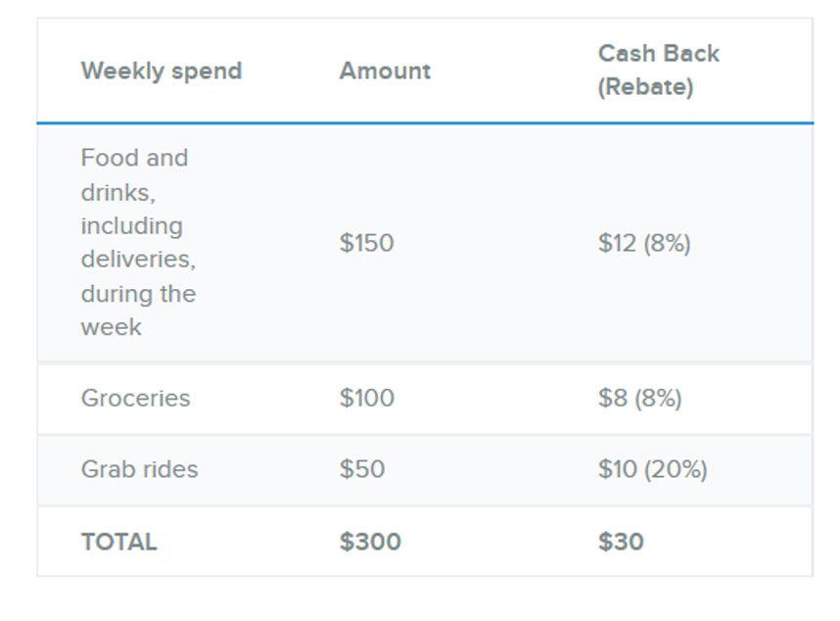This screenshot has width=840, height=621.
Task: Click the $300 total amount
Action: [370, 542]
